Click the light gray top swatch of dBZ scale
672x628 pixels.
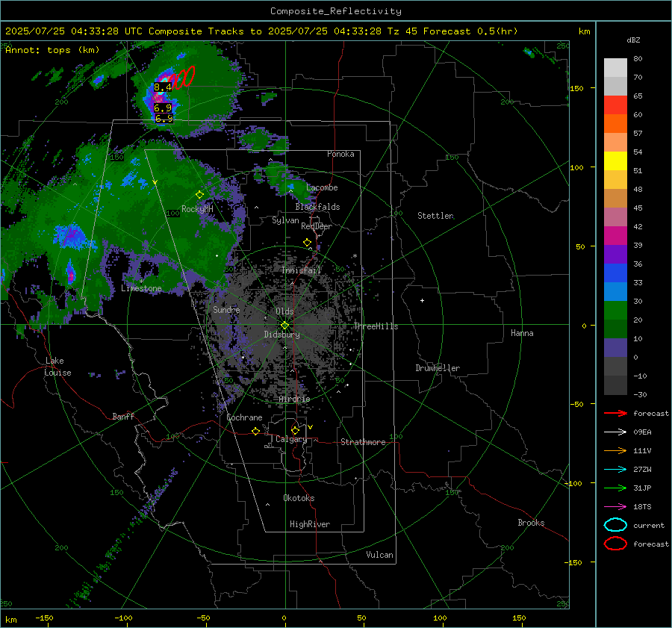click(615, 67)
